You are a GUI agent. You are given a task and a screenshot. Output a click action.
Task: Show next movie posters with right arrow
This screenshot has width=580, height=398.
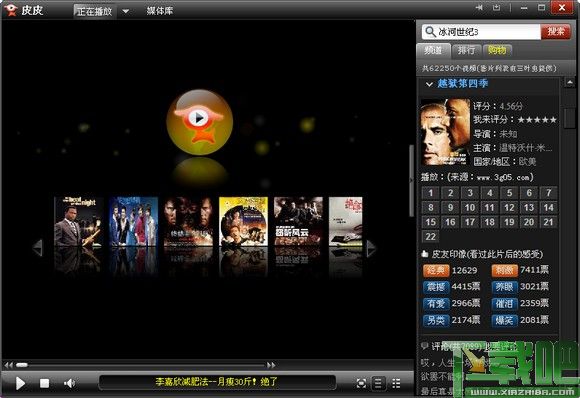371,248
